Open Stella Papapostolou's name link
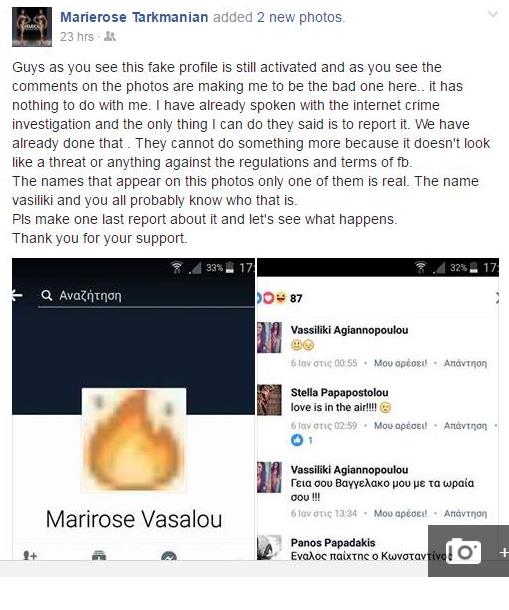Viewport: 509px width, 610px height. point(339,393)
